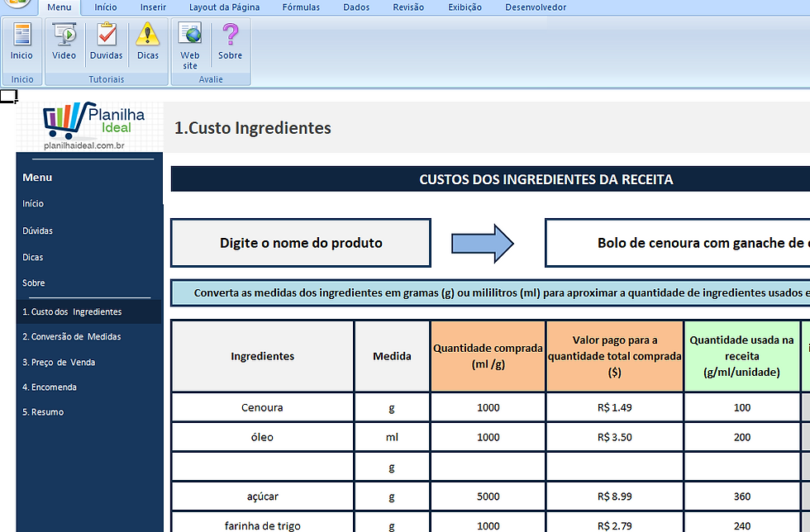
Task: Click the Digite o nome do produto box
Action: click(301, 243)
